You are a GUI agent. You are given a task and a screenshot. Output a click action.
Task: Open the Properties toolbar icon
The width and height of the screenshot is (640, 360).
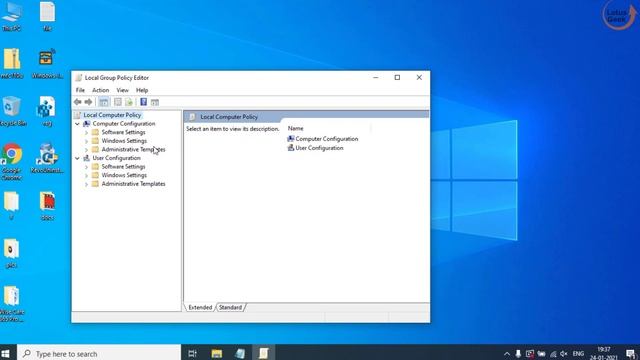click(x=118, y=102)
